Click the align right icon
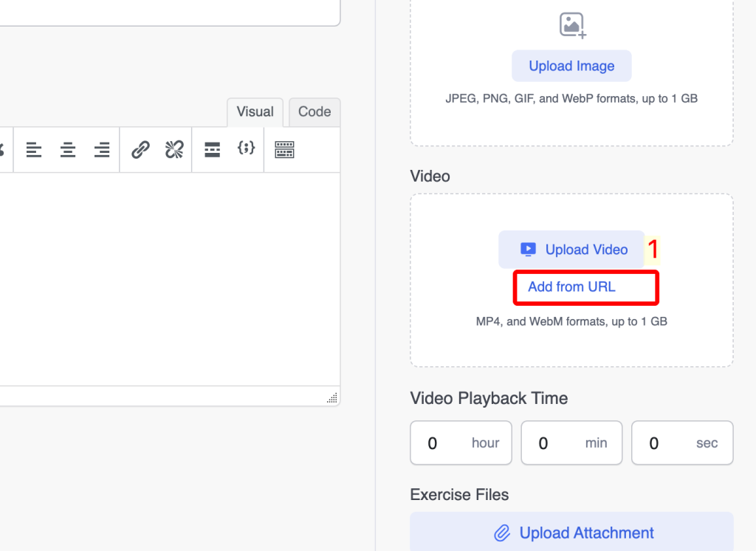 click(x=102, y=150)
